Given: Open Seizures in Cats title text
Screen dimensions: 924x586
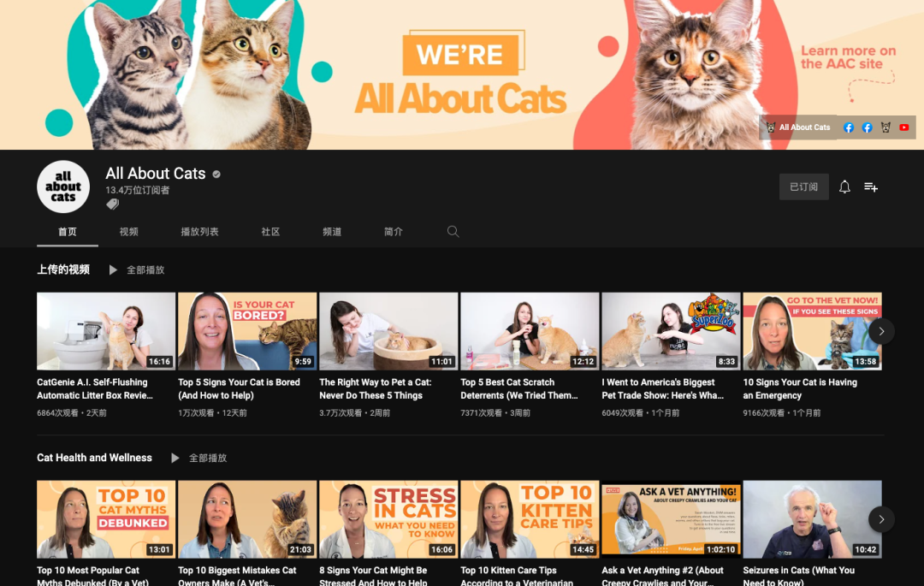Looking at the screenshot, I should (798, 576).
